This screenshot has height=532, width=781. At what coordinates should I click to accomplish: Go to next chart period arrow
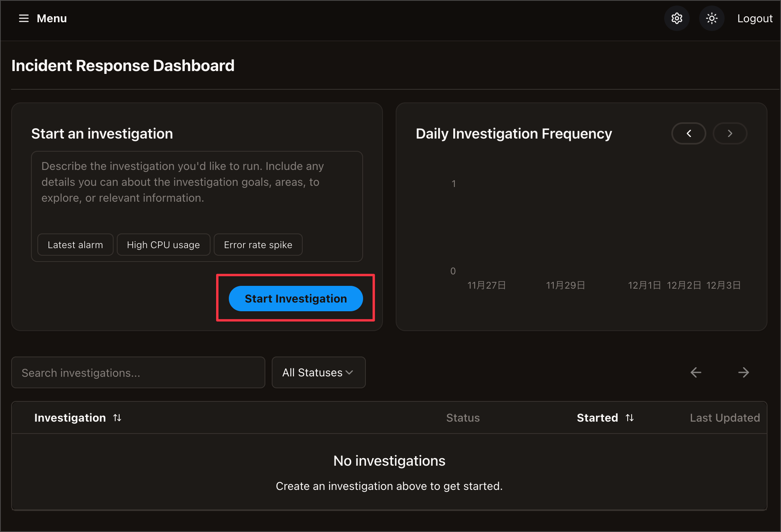click(x=730, y=134)
